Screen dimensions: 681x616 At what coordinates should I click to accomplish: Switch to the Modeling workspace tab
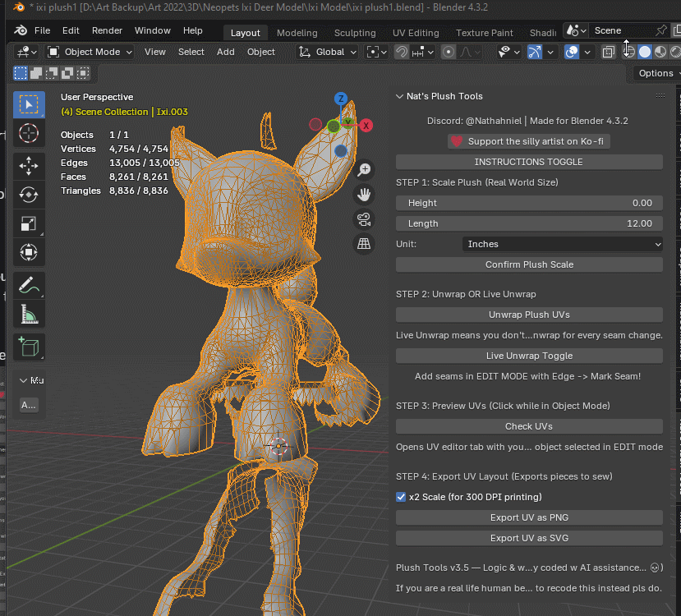pyautogui.click(x=297, y=33)
